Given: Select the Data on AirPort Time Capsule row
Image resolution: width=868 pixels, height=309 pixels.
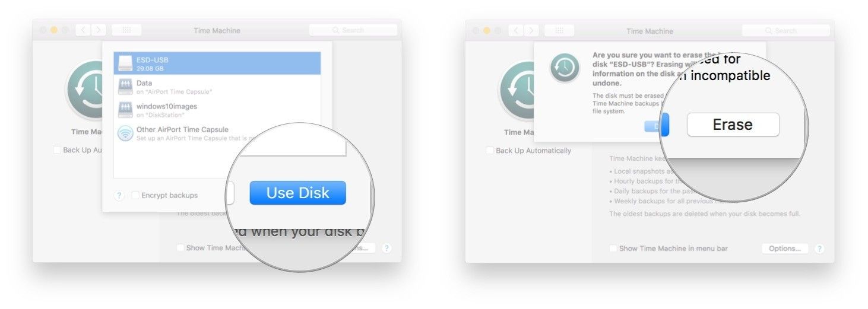Looking at the screenshot, I should pyautogui.click(x=217, y=87).
